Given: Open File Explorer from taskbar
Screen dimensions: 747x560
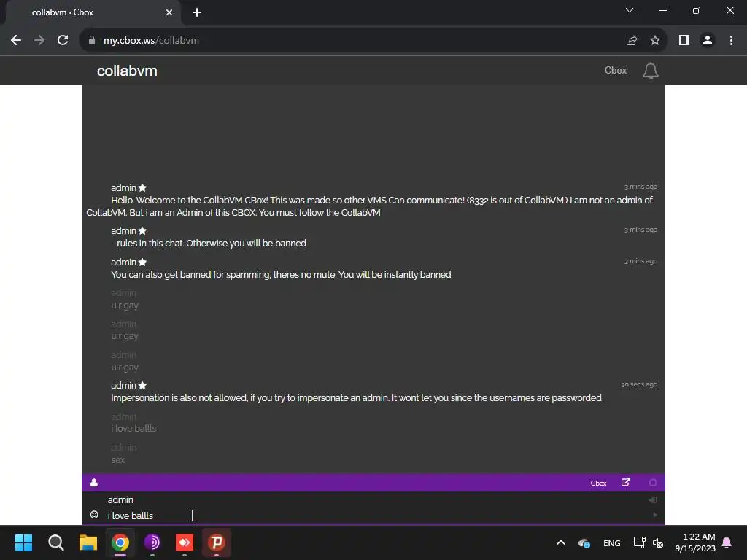Looking at the screenshot, I should [x=88, y=542].
